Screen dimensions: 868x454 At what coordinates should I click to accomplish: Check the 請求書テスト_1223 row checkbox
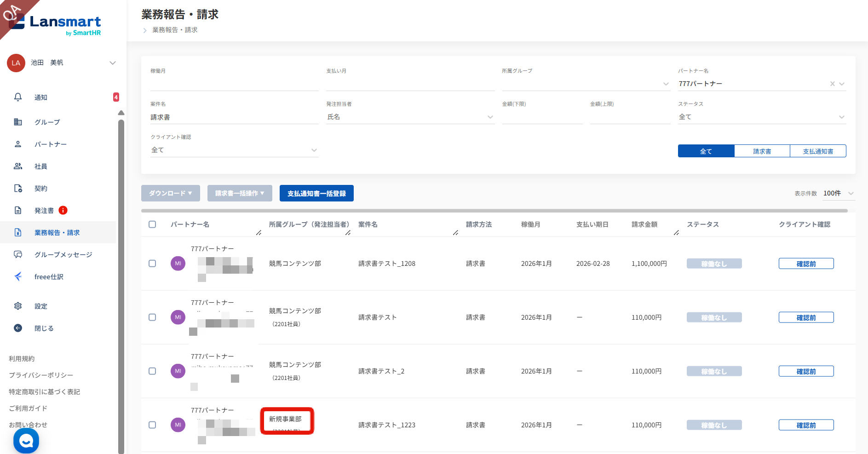152,425
